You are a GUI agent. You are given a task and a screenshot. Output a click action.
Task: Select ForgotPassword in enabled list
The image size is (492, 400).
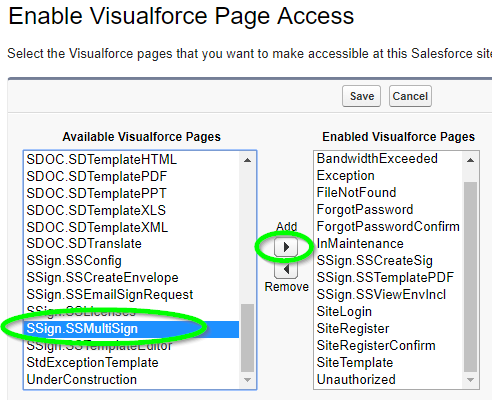pyautogui.click(x=389, y=210)
